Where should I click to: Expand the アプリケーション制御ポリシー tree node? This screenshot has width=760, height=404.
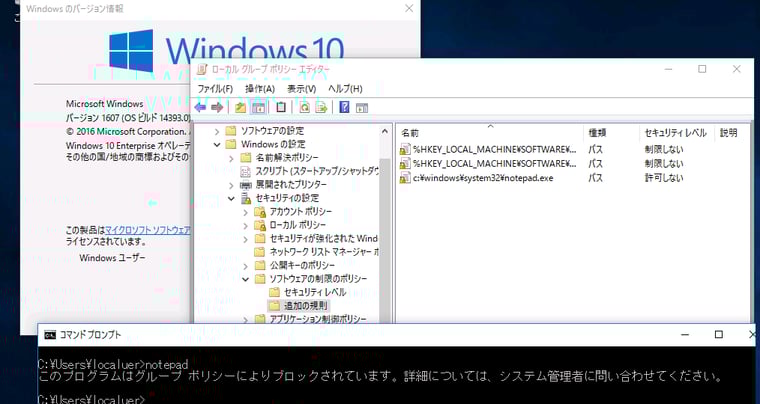(246, 319)
